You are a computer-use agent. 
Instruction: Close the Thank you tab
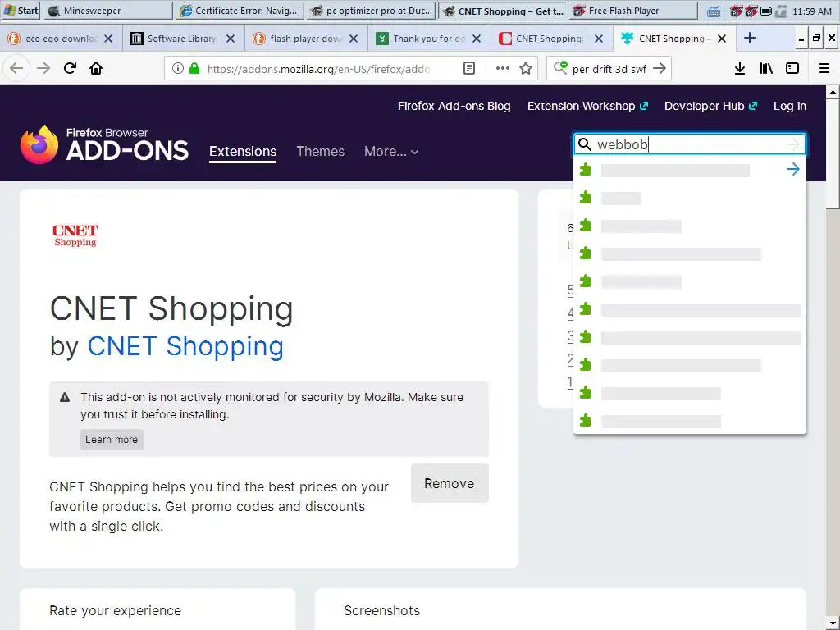coord(477,39)
